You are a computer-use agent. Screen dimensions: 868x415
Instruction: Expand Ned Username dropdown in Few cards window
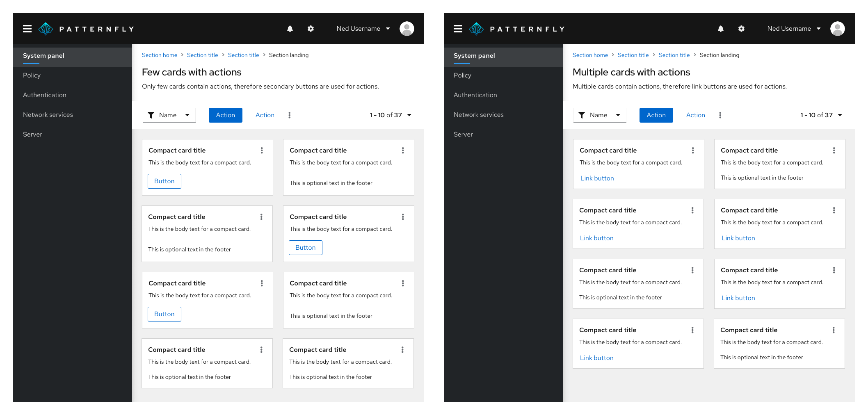click(x=363, y=29)
